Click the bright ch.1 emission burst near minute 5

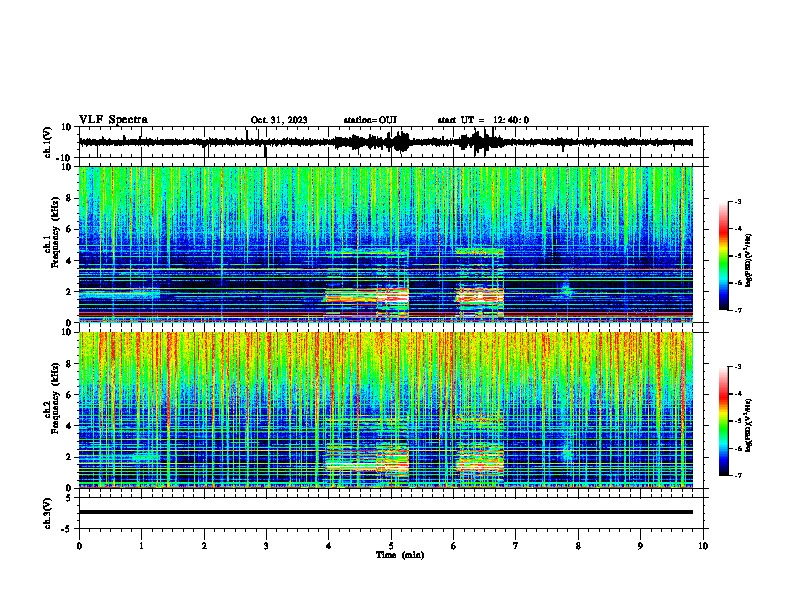coord(392,297)
